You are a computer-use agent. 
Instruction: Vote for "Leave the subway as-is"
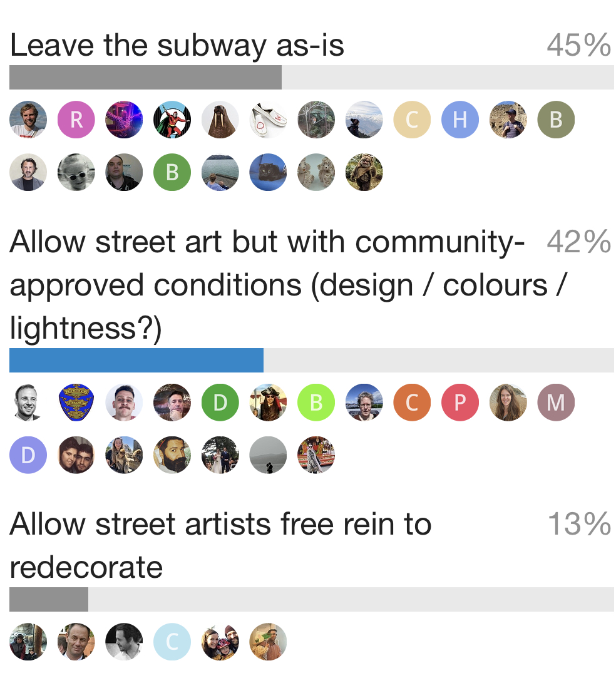point(177,46)
